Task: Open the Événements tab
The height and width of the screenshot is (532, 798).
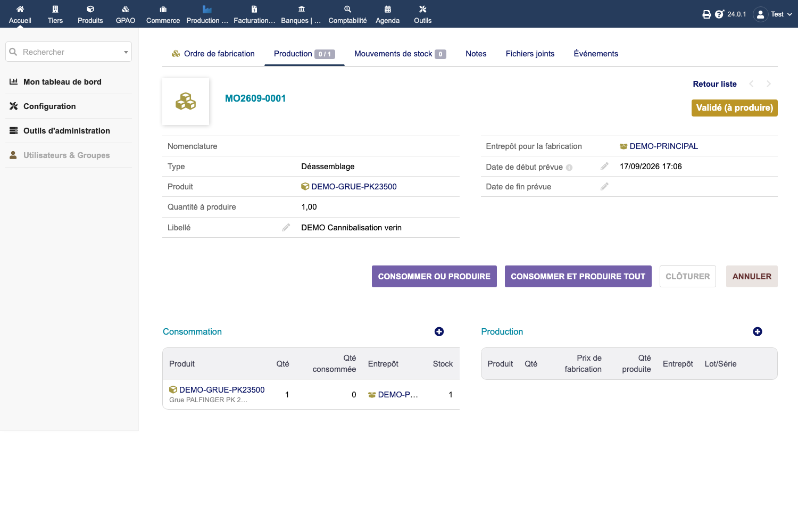Action: click(x=596, y=54)
